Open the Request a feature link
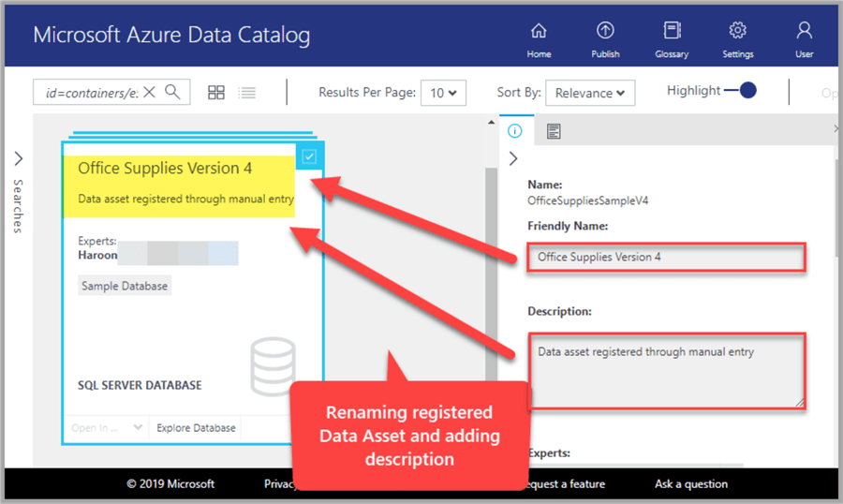 coord(566,483)
